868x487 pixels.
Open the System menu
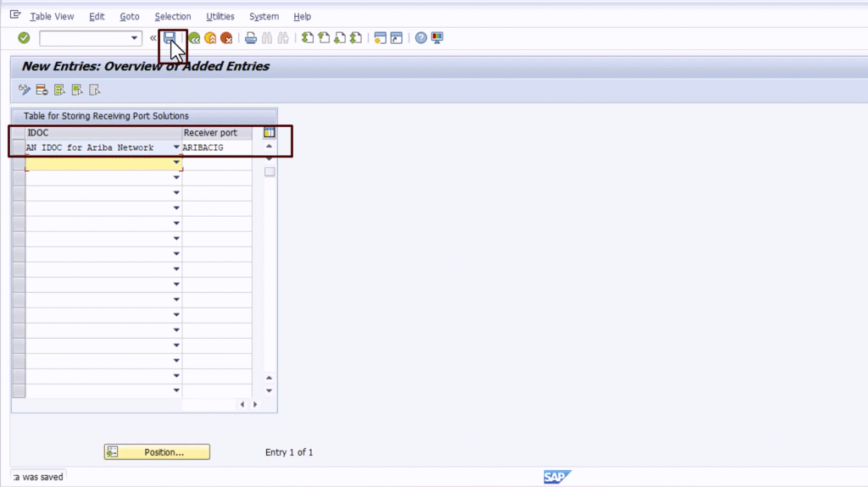click(x=264, y=17)
